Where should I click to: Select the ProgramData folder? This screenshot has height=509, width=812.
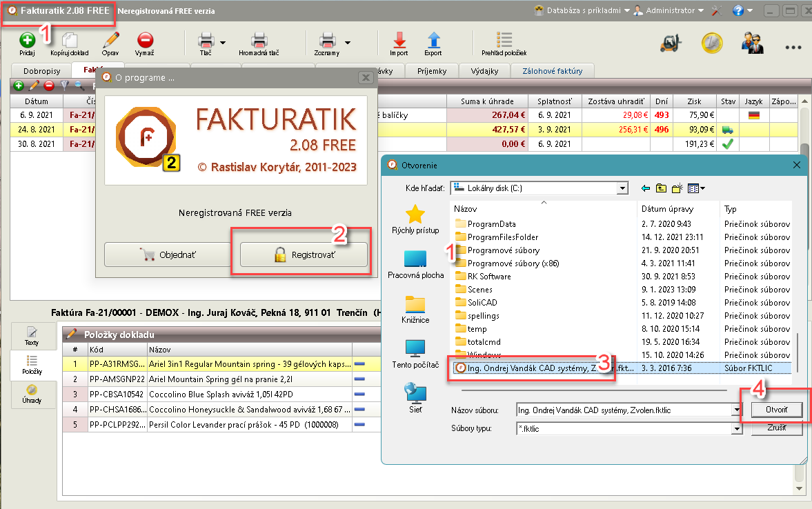491,223
